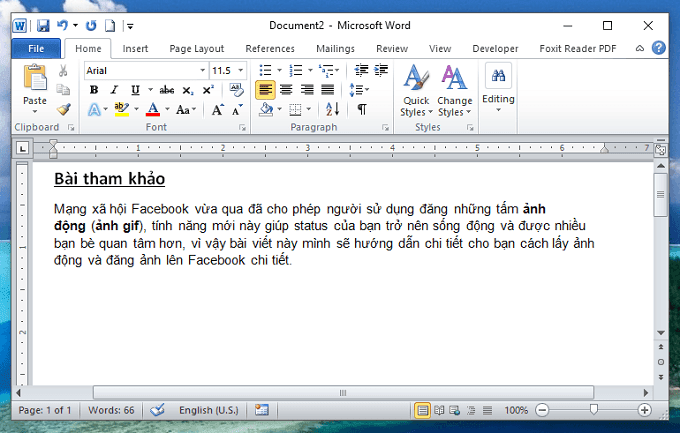Switch to the Page Layout tab

(x=196, y=49)
